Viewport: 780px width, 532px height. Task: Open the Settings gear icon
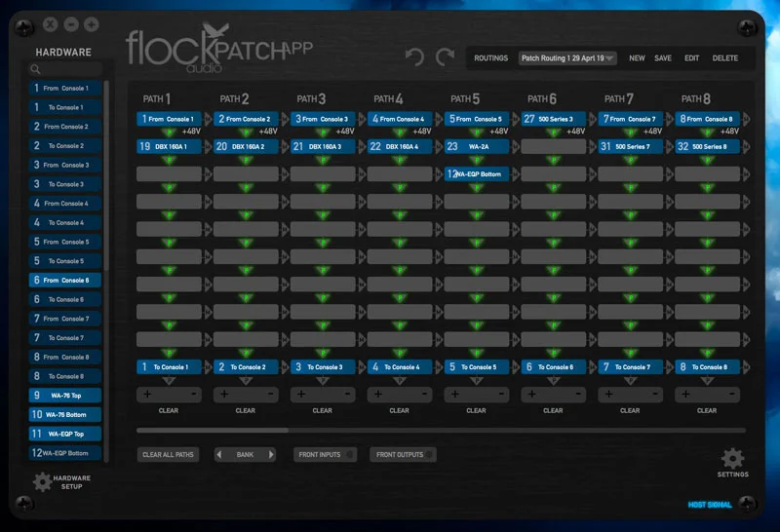733,458
